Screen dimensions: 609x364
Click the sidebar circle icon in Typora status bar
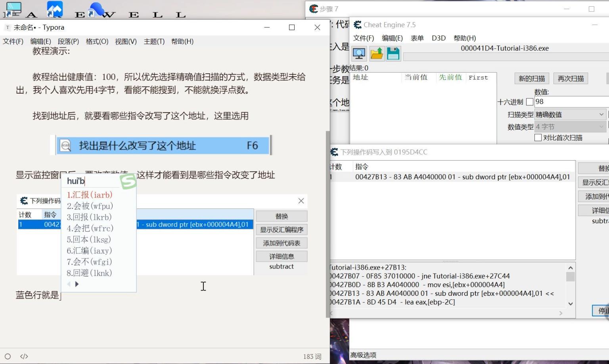pos(8,356)
